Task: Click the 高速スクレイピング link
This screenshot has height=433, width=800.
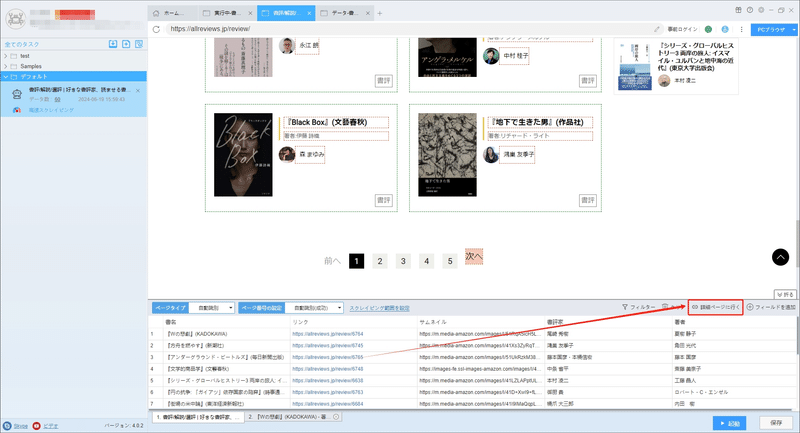Action: point(51,110)
